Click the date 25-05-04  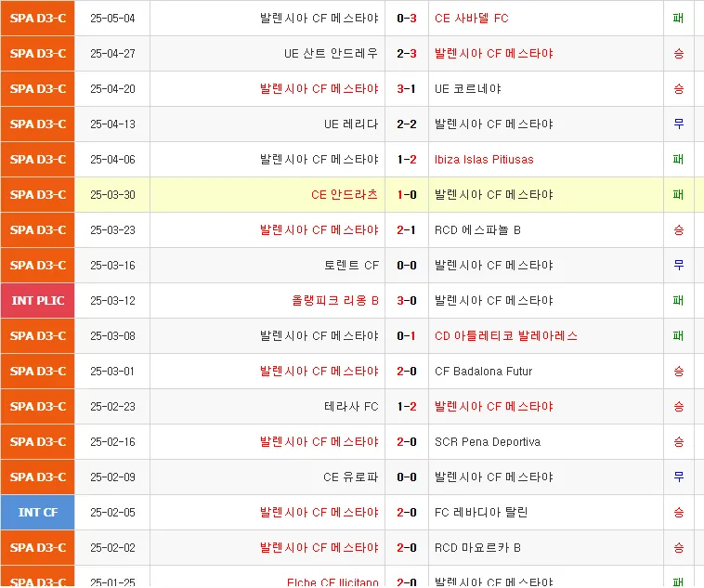(x=112, y=19)
